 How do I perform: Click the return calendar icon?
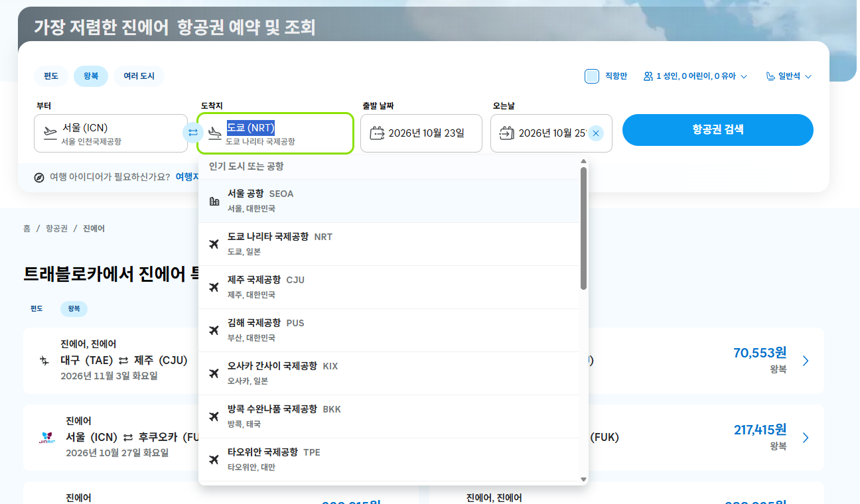tap(507, 133)
